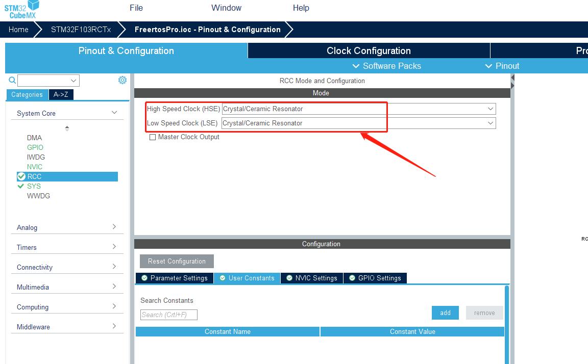
Task: Open the Window menu
Action: pyautogui.click(x=226, y=8)
